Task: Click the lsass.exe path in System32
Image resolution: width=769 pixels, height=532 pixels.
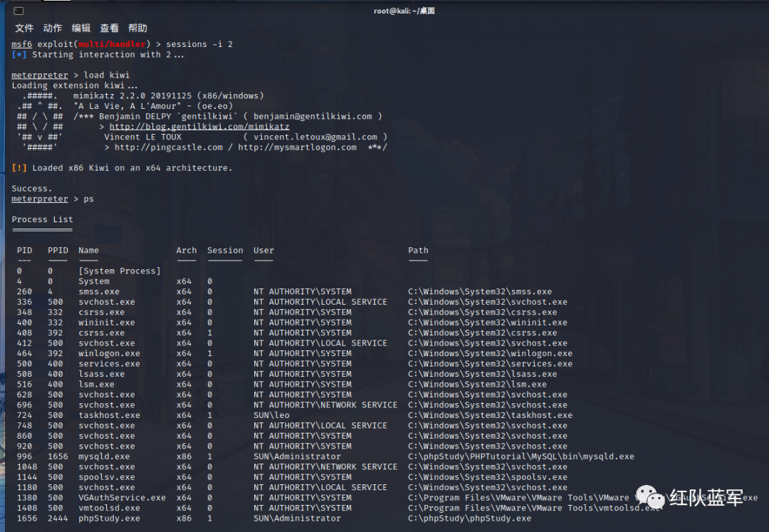Action: tap(482, 374)
